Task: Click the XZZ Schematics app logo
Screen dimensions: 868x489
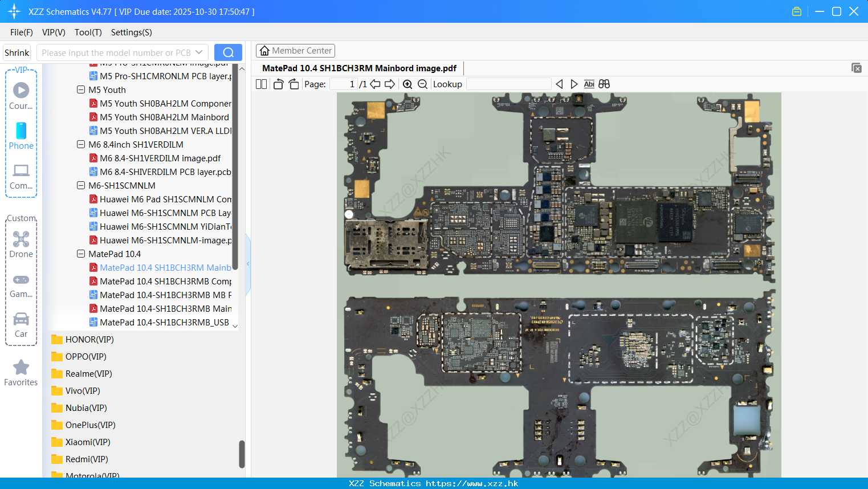Action: point(14,11)
